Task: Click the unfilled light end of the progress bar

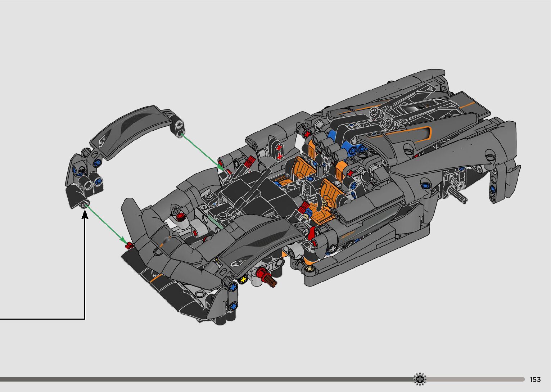Action: 475,379
